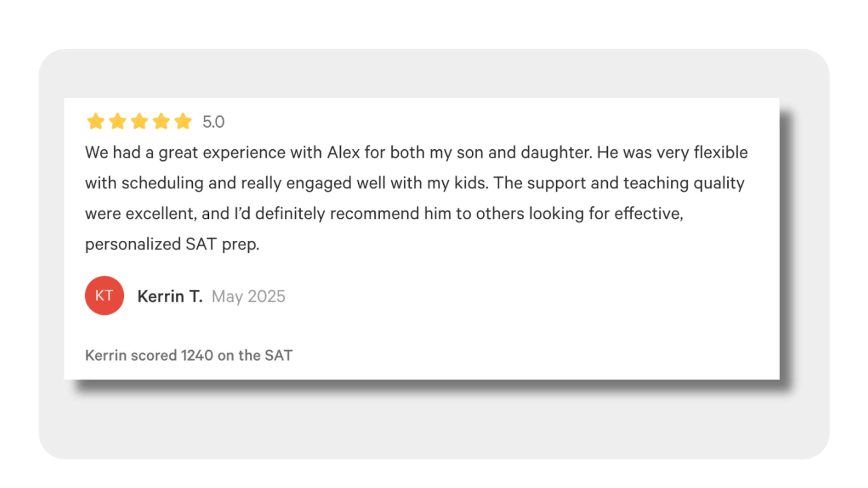Click the second yellow rating star

pyautogui.click(x=118, y=121)
